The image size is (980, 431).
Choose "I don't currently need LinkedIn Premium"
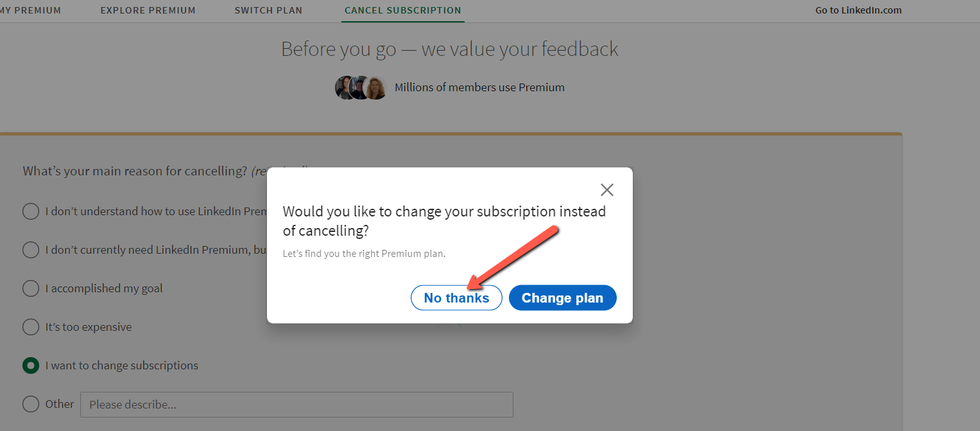[x=31, y=250]
